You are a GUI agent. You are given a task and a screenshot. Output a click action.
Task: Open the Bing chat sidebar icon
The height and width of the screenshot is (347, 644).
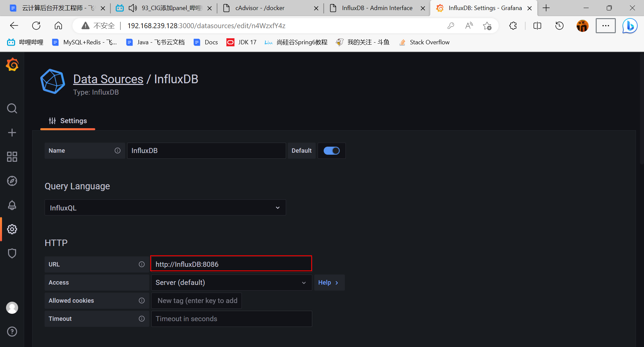(630, 26)
